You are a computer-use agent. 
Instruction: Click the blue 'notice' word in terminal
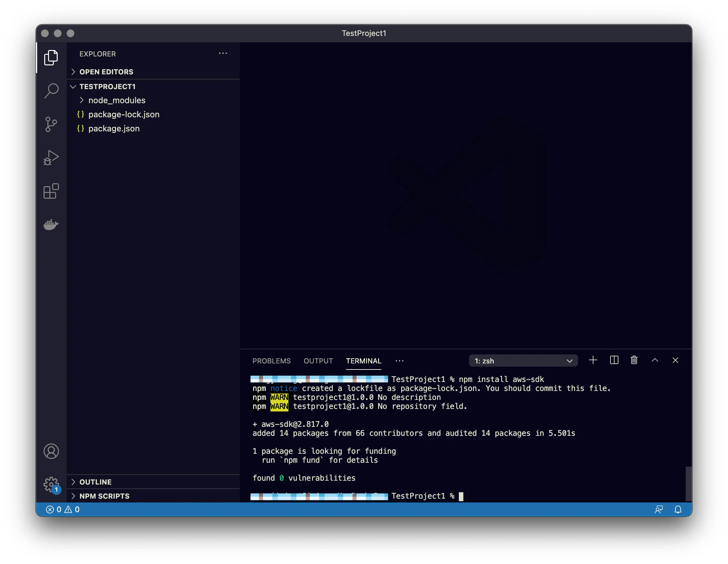284,388
